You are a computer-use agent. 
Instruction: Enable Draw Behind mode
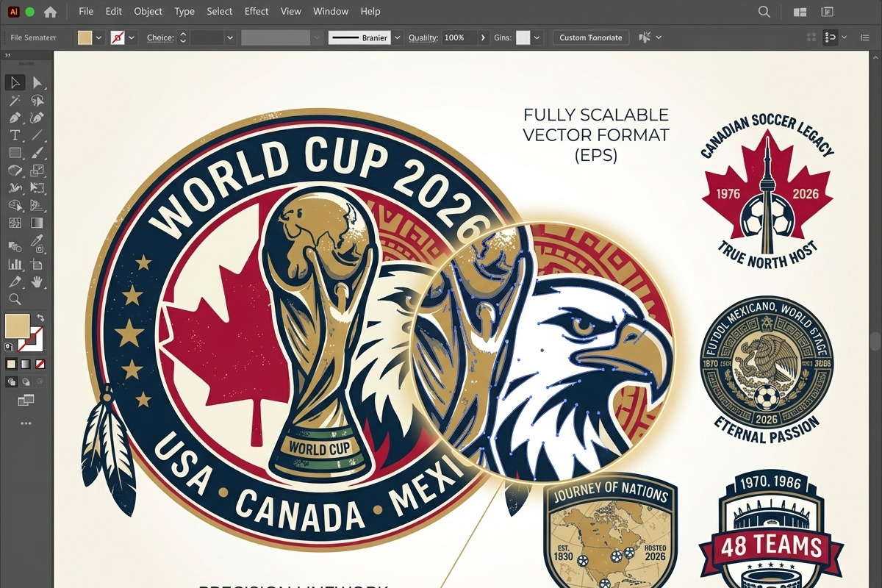(26, 381)
